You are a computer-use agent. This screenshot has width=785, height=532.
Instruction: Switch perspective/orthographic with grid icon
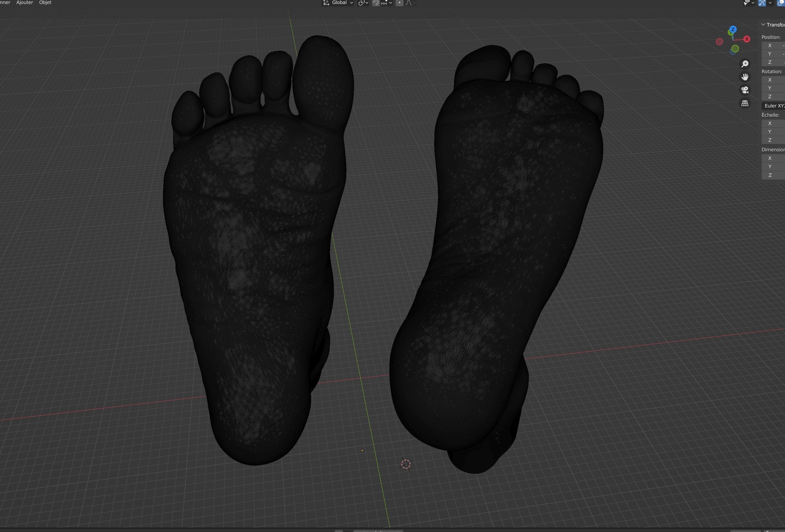pos(745,103)
